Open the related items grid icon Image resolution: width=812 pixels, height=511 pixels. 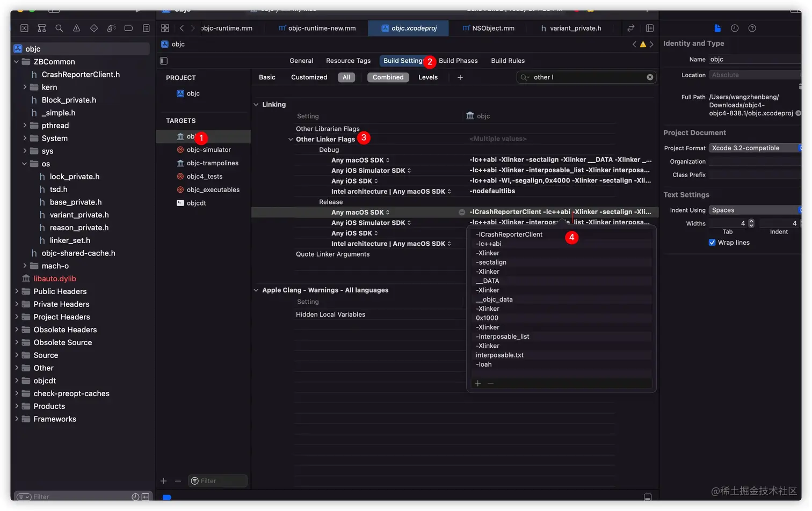[x=165, y=28]
